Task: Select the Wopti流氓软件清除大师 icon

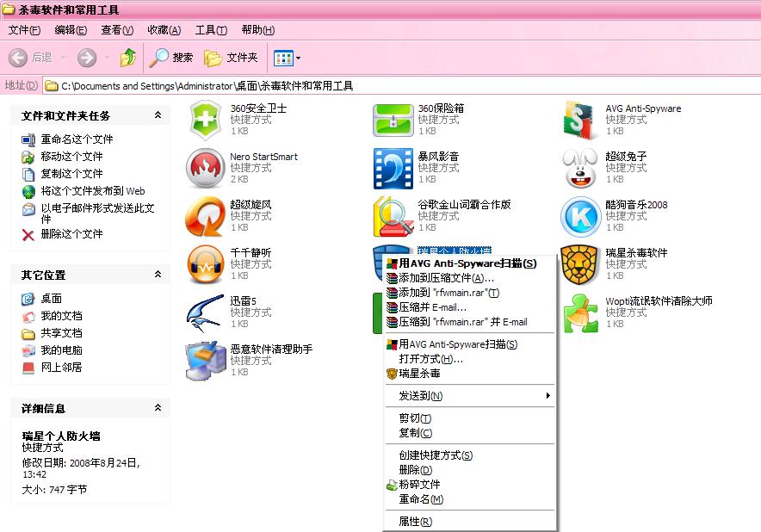Action: click(581, 313)
